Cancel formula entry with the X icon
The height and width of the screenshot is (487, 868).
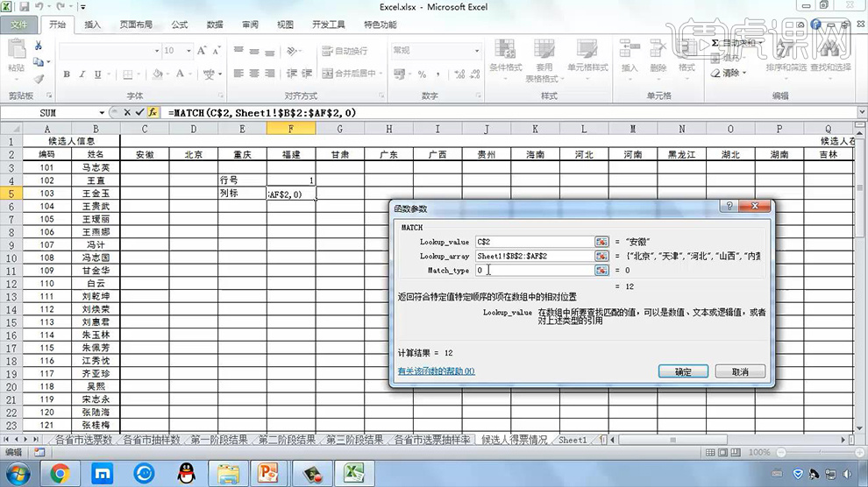(127, 112)
